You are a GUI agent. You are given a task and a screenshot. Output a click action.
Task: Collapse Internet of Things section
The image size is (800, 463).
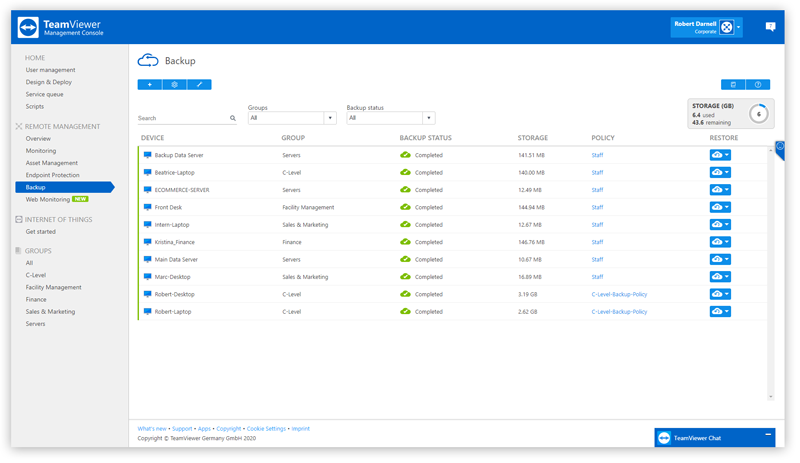coord(19,220)
